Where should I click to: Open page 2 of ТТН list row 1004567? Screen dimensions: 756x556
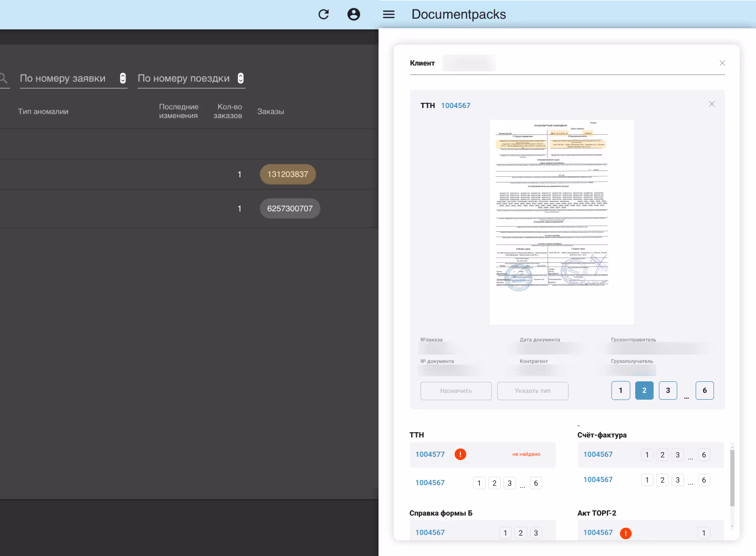(x=495, y=483)
